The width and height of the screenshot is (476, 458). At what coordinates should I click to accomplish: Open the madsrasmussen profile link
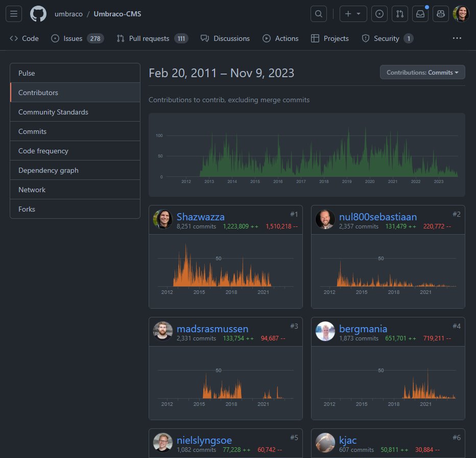(212, 329)
